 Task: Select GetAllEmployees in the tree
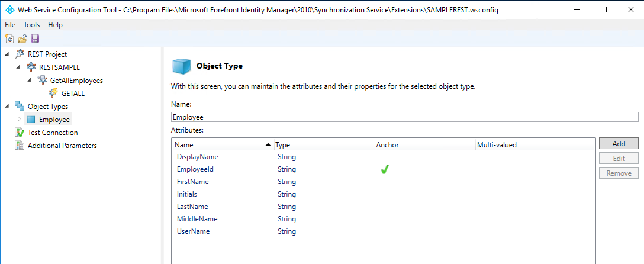(76, 80)
